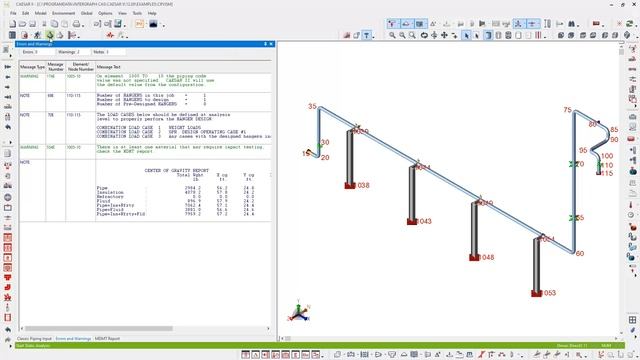
Task: Toggle the highlighted anchors display button
Action: [420, 24]
